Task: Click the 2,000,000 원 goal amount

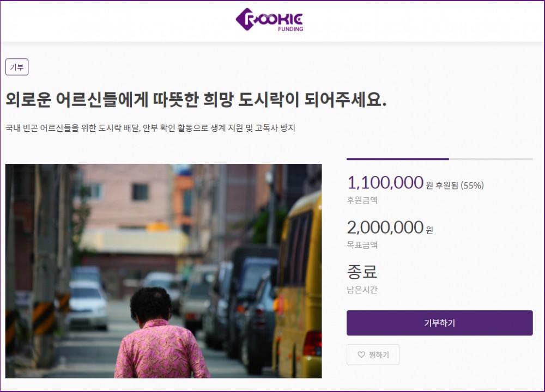Action: coord(390,228)
